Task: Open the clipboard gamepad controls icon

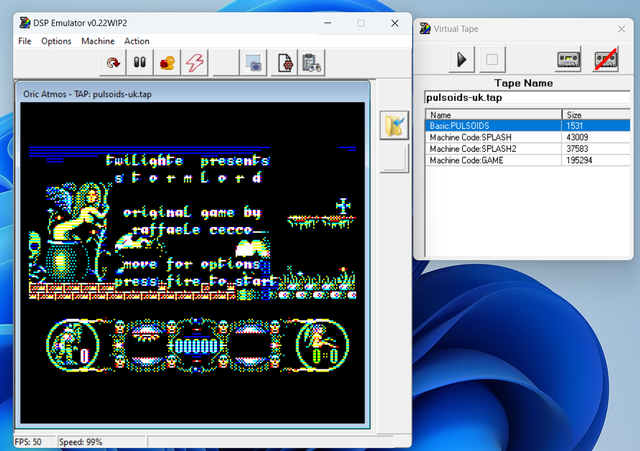Action: pos(312,63)
